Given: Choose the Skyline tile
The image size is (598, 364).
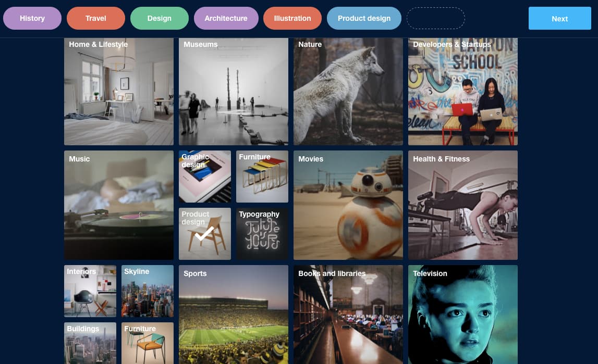Looking at the screenshot, I should (148, 291).
